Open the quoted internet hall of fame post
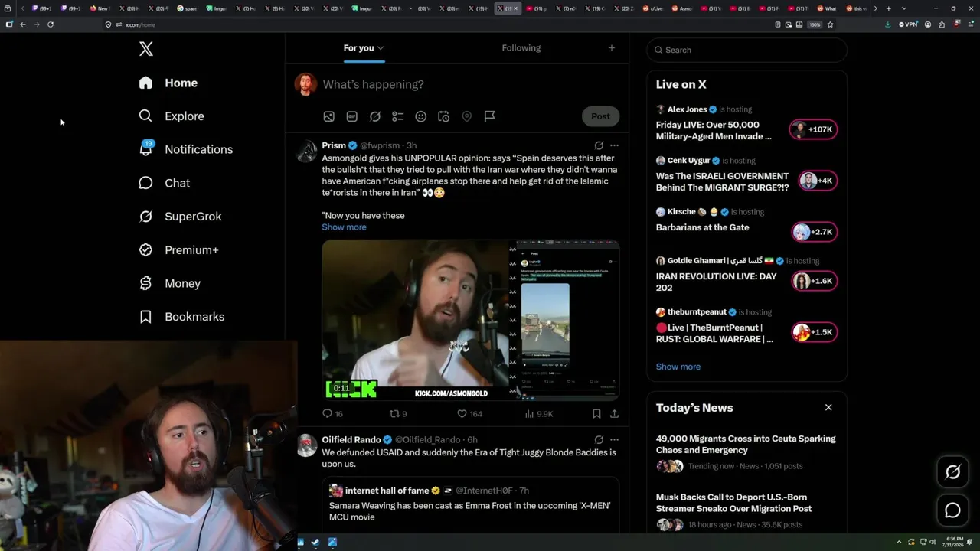 pos(470,504)
